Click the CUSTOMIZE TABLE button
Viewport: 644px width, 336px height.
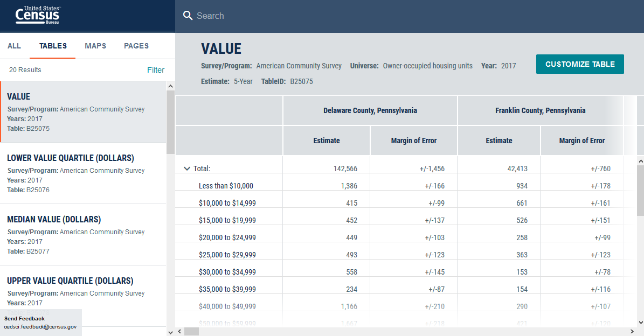[x=580, y=64]
